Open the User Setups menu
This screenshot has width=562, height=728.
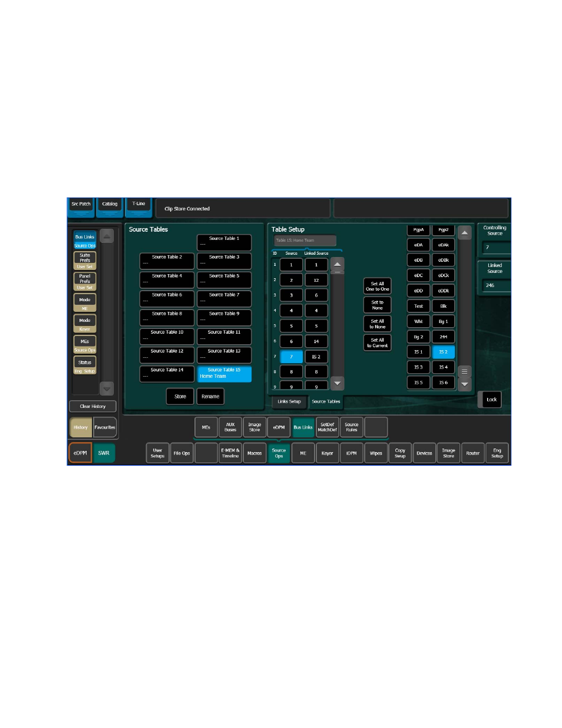(x=157, y=453)
